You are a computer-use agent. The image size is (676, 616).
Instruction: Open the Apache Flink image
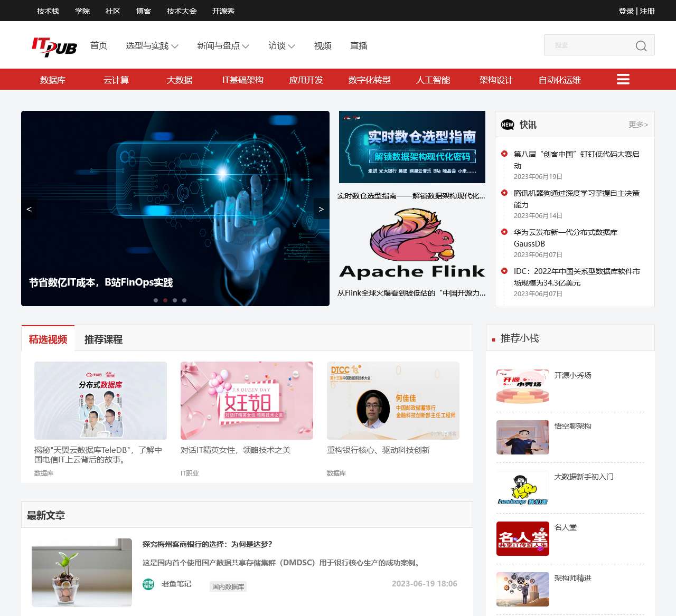click(x=412, y=243)
